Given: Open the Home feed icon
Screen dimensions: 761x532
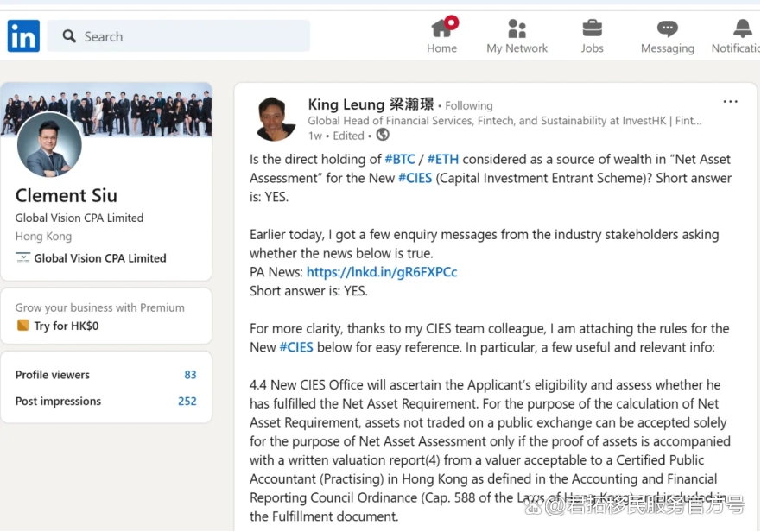Looking at the screenshot, I should click(444, 27).
